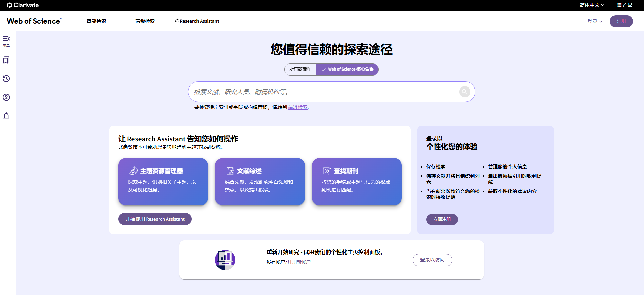The image size is (644, 295).
Task: Expand the 登录 dropdown
Action: click(595, 21)
